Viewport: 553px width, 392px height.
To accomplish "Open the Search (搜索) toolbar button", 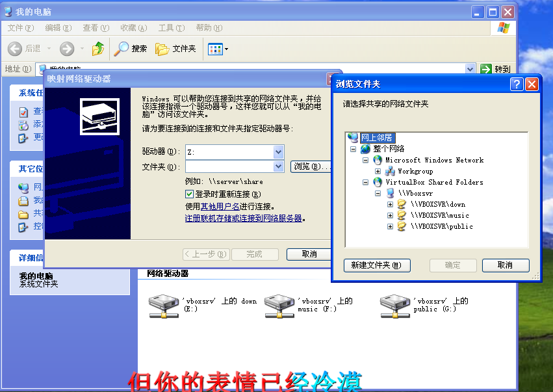I will [130, 49].
